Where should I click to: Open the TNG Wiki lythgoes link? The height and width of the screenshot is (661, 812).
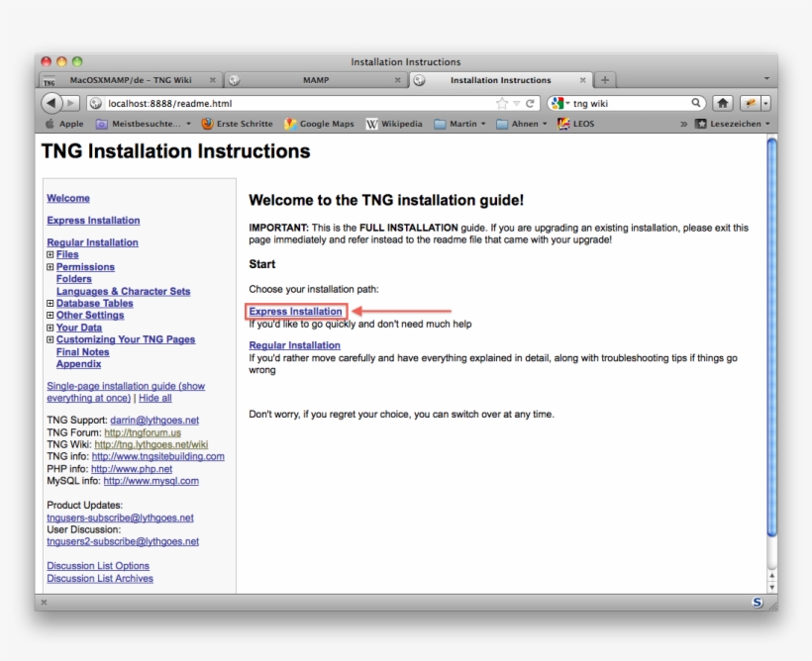[152, 444]
